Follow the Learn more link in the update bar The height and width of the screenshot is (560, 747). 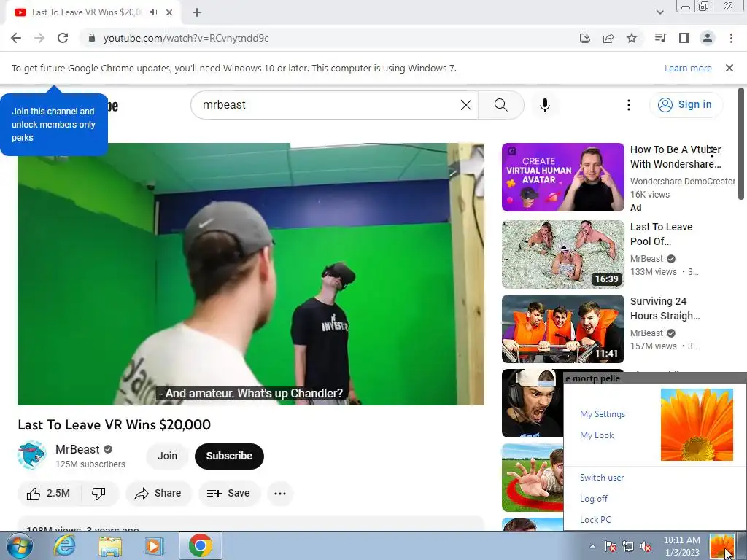(688, 68)
